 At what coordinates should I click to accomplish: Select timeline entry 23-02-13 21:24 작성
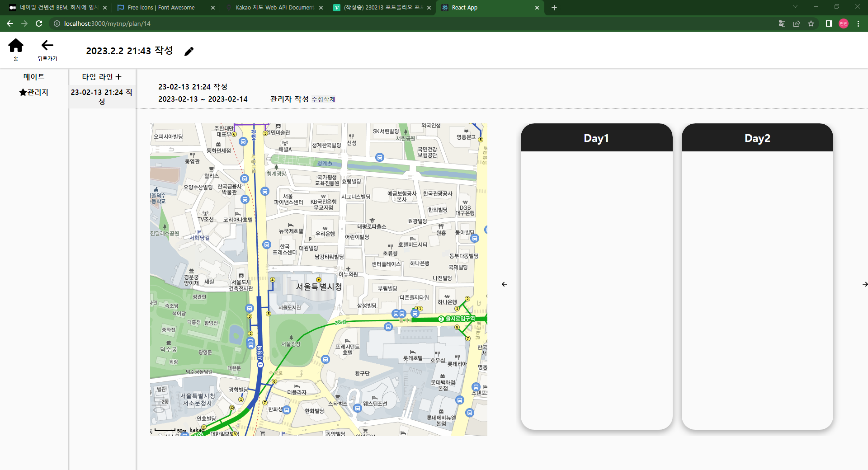[x=102, y=97]
